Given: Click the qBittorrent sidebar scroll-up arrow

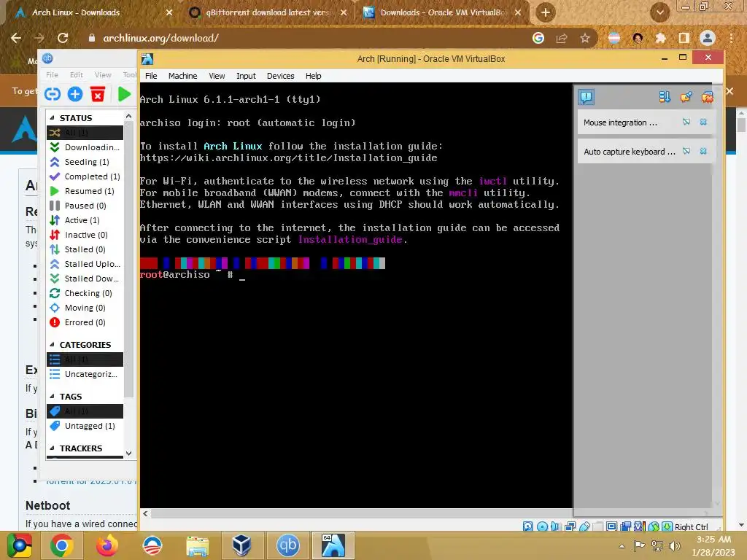Looking at the screenshot, I should pyautogui.click(x=128, y=116).
